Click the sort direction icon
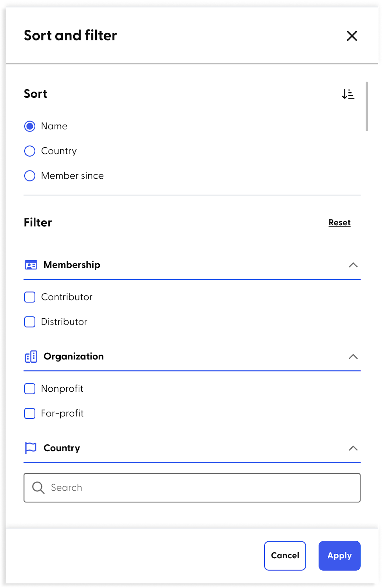This screenshot has height=588, width=383. pos(348,94)
